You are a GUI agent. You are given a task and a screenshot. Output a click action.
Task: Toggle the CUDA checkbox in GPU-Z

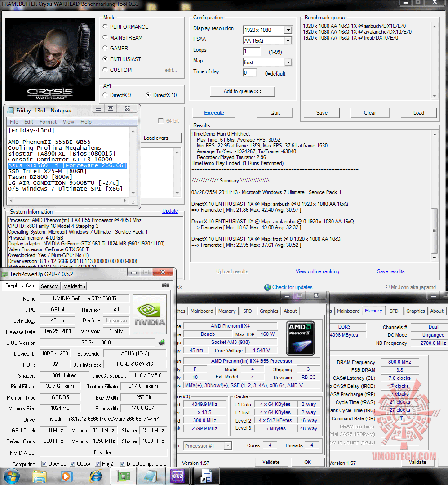point(72,464)
